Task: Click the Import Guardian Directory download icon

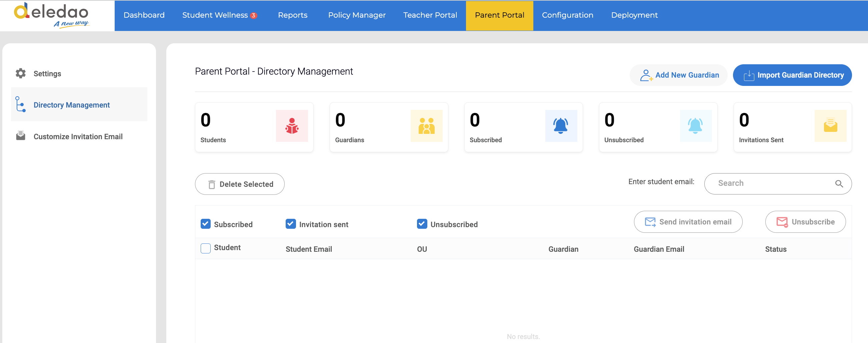Action: tap(749, 75)
